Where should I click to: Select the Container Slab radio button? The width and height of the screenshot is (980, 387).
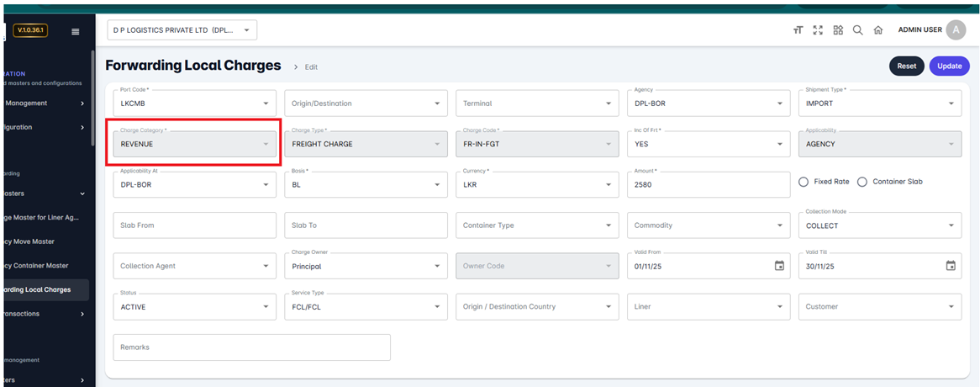pos(862,182)
